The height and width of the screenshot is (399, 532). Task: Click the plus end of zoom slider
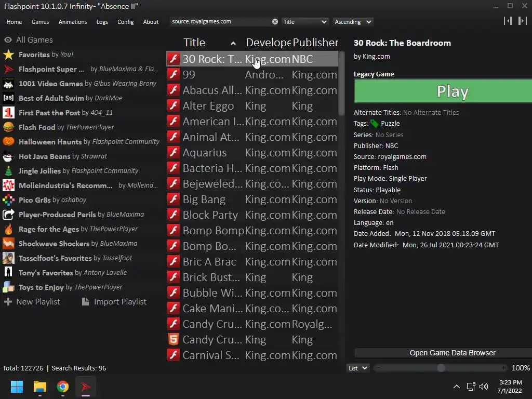[504, 368]
